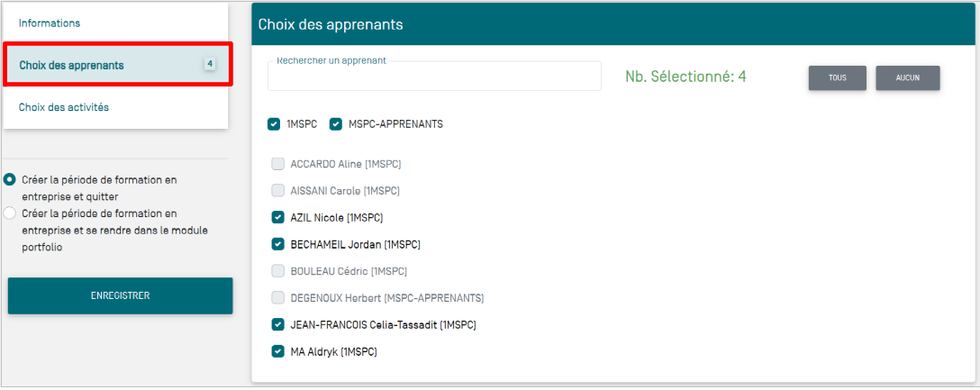Deselect AZIL Nicole checkbox
Image resolution: width=980 pixels, height=390 pixels.
(x=278, y=217)
